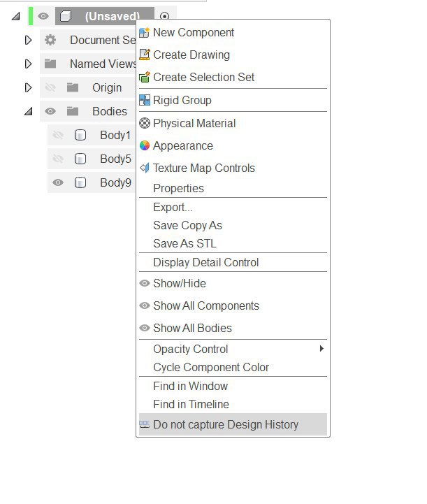
Task: Select the Bodies tree row label
Action: click(110, 111)
